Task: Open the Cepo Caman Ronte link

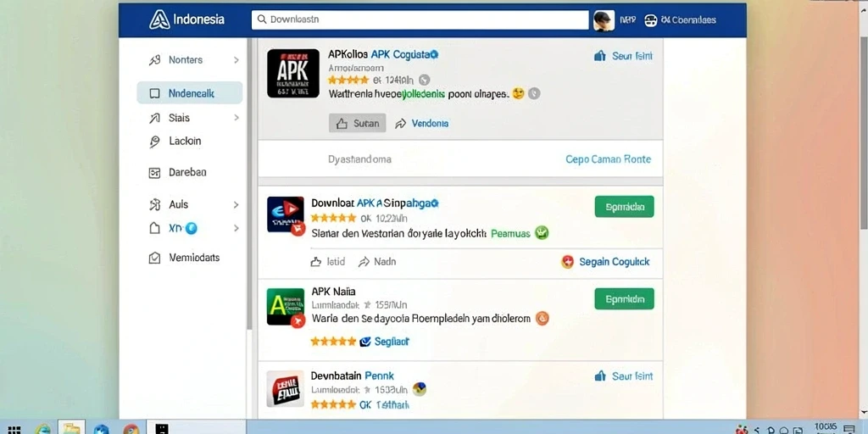Action: tap(608, 159)
